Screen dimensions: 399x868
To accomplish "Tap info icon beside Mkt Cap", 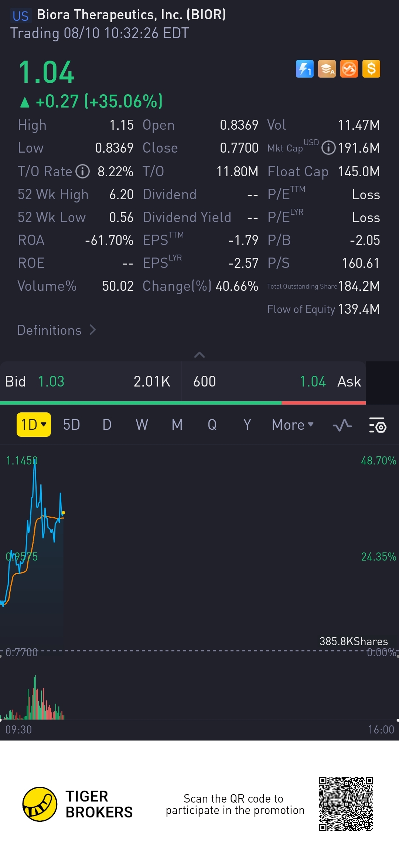I will click(x=328, y=148).
